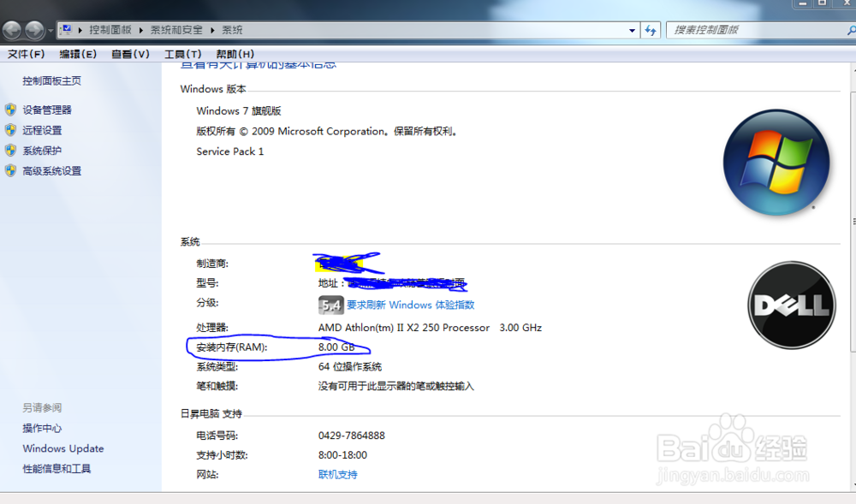
Task: Open 系统保护 link
Action: (x=42, y=151)
